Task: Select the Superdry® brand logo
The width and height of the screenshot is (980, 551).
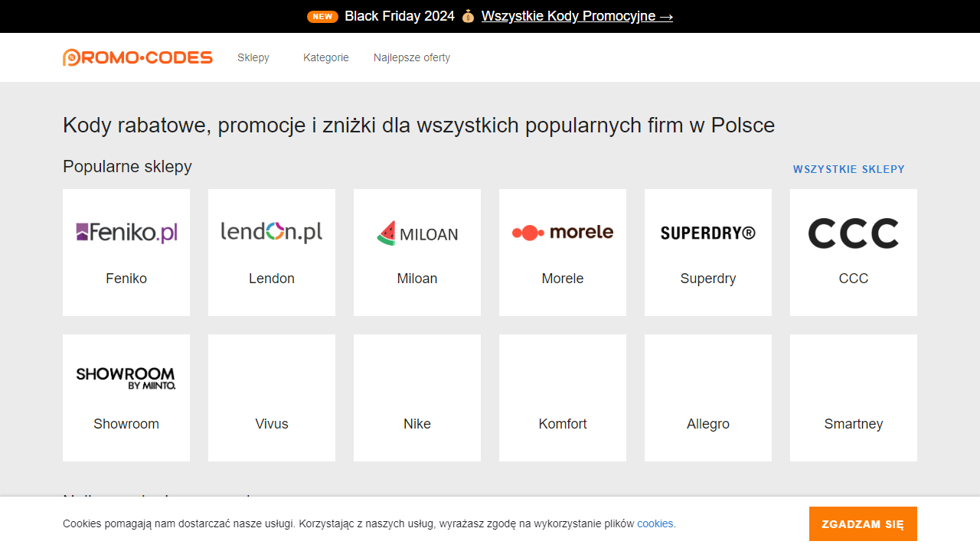Action: pyautogui.click(x=707, y=232)
